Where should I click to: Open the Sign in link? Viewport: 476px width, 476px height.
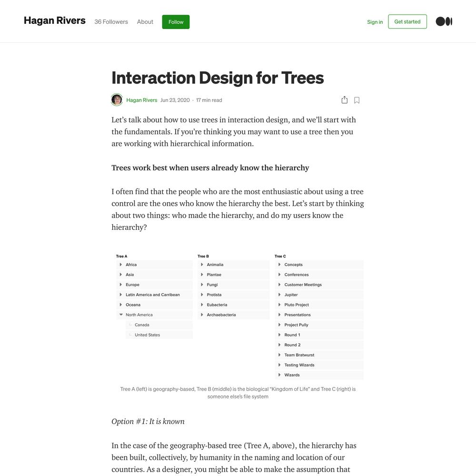point(375,22)
